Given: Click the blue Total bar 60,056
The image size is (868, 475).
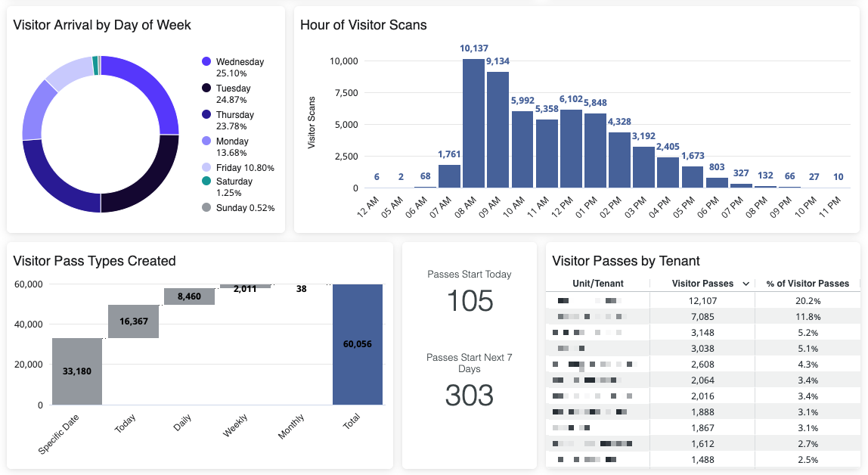Looking at the screenshot, I should click(x=358, y=344).
